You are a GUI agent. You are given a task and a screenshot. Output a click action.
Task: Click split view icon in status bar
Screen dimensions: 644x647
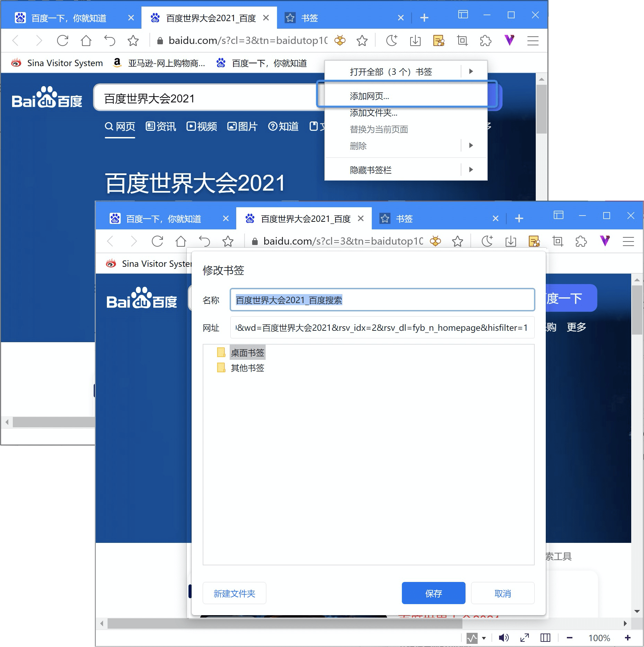tap(545, 638)
